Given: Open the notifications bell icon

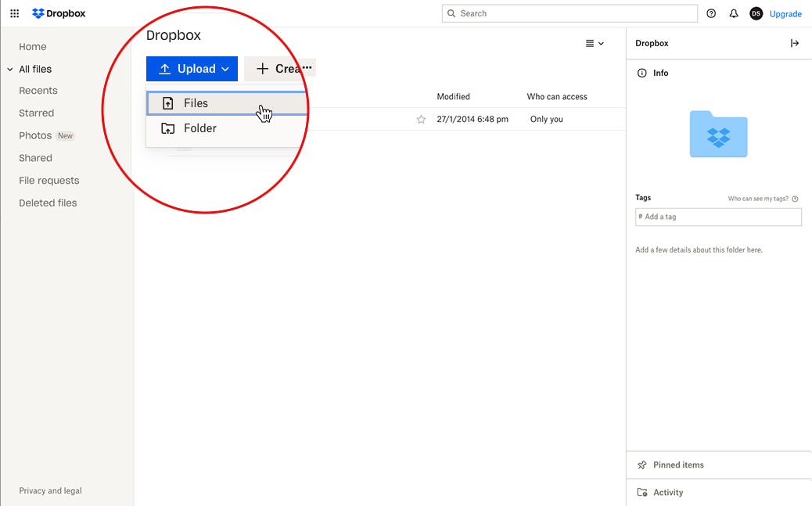Looking at the screenshot, I should (734, 13).
